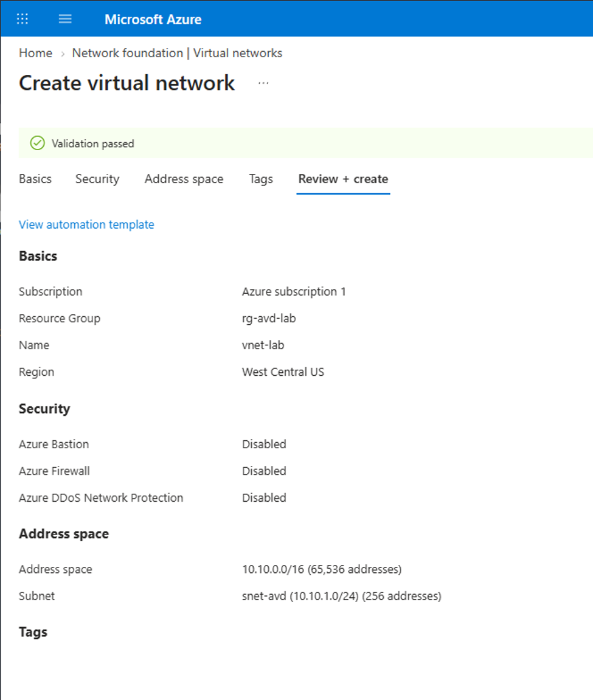
Task: Click the Azure Bastion label
Action: (54, 444)
